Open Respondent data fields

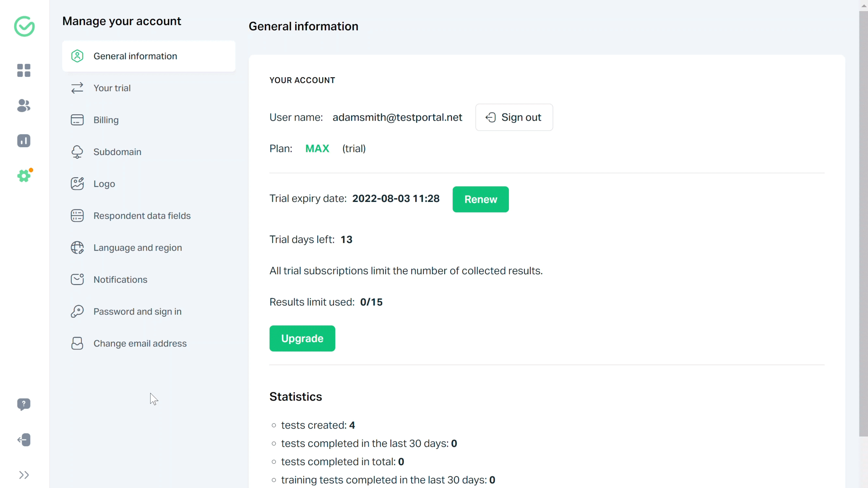pyautogui.click(x=142, y=216)
